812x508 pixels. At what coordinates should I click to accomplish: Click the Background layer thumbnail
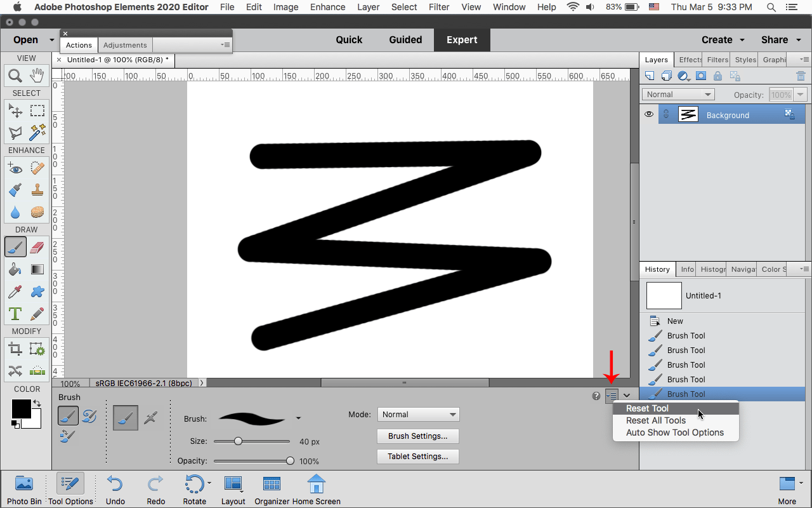point(688,114)
